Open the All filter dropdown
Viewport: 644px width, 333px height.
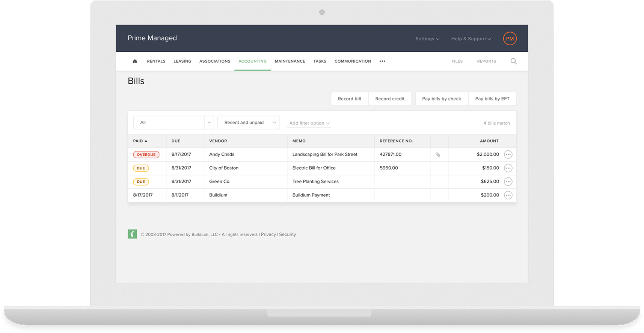pos(173,123)
